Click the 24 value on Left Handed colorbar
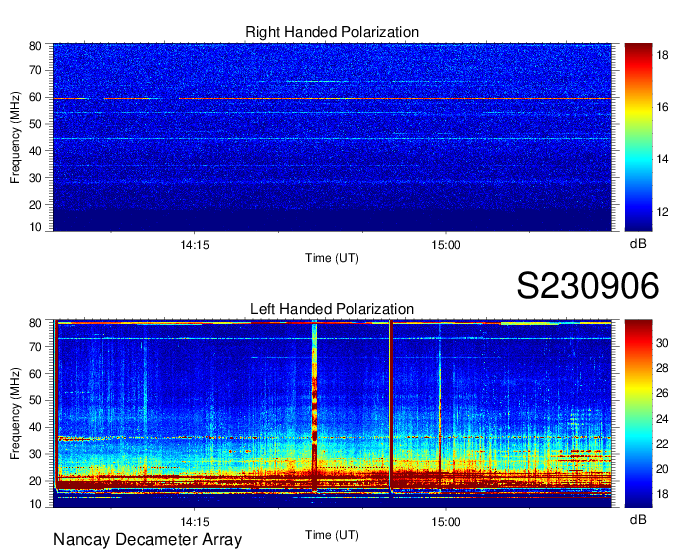The height and width of the screenshot is (552, 680). (662, 419)
